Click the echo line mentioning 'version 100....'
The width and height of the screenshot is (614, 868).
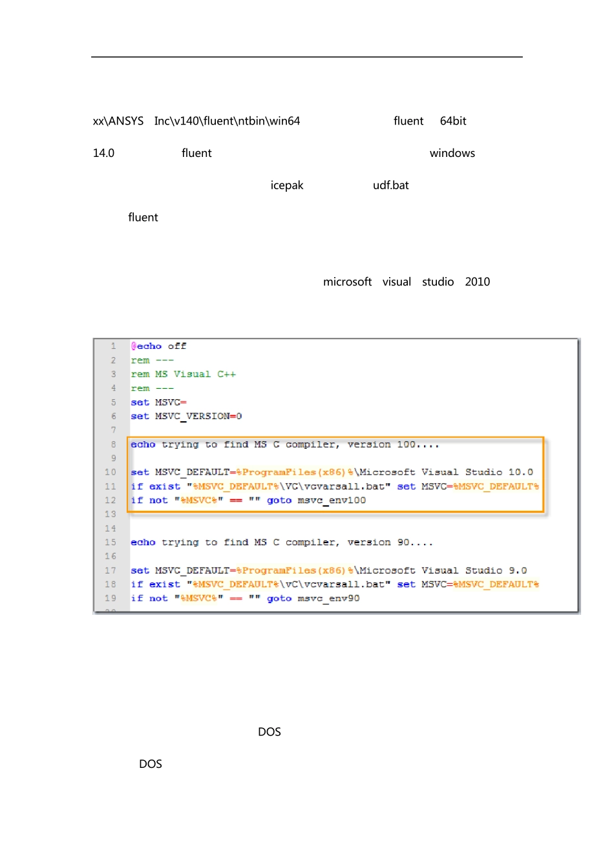(x=284, y=444)
